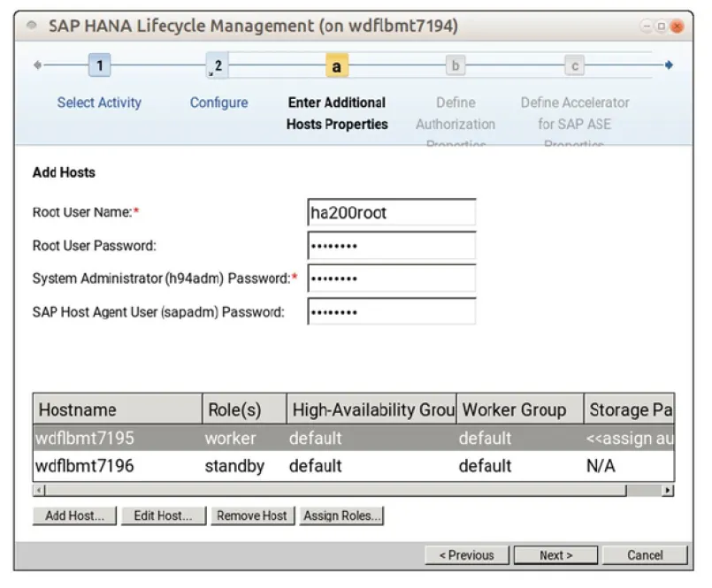Image resolution: width=712 pixels, height=588 pixels.
Task: Click the Remove Host button
Action: [252, 515]
